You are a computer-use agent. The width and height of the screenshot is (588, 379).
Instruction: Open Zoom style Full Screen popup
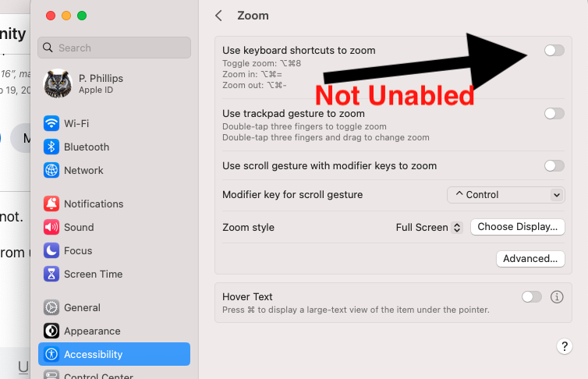(x=430, y=228)
